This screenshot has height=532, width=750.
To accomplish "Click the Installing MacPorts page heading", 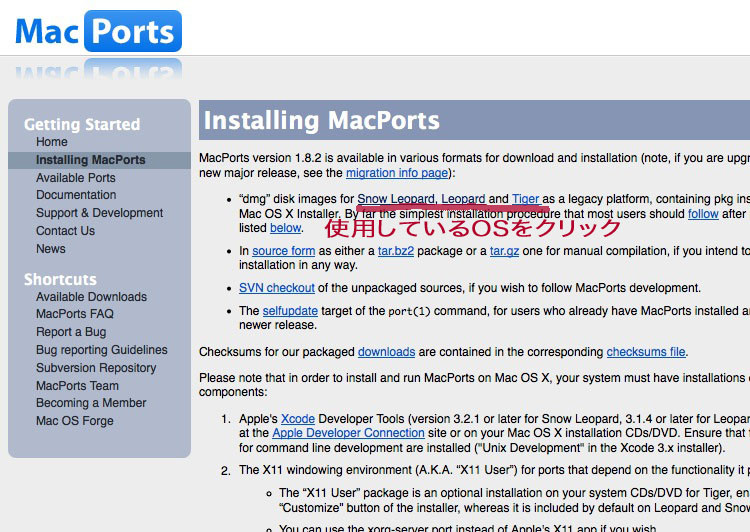I will (321, 120).
